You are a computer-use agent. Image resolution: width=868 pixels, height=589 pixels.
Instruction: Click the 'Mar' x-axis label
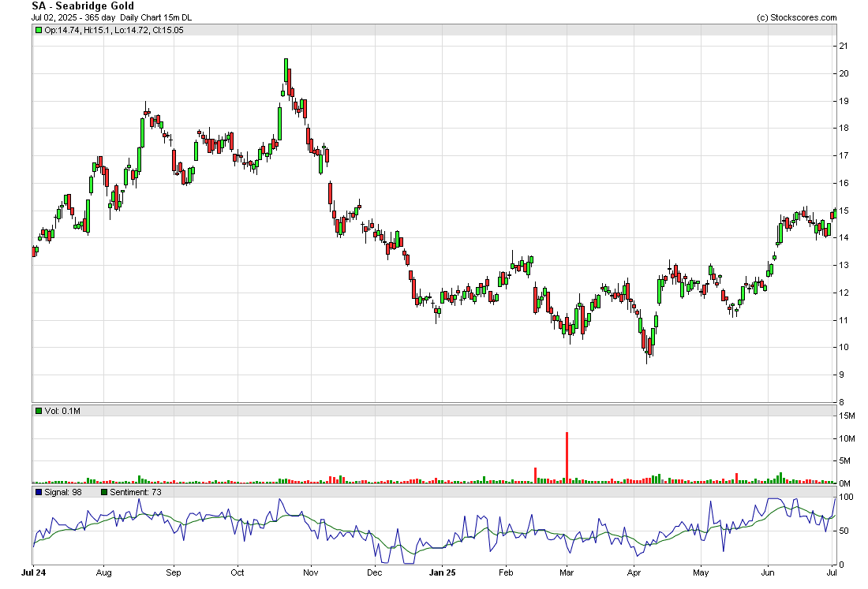(x=567, y=572)
